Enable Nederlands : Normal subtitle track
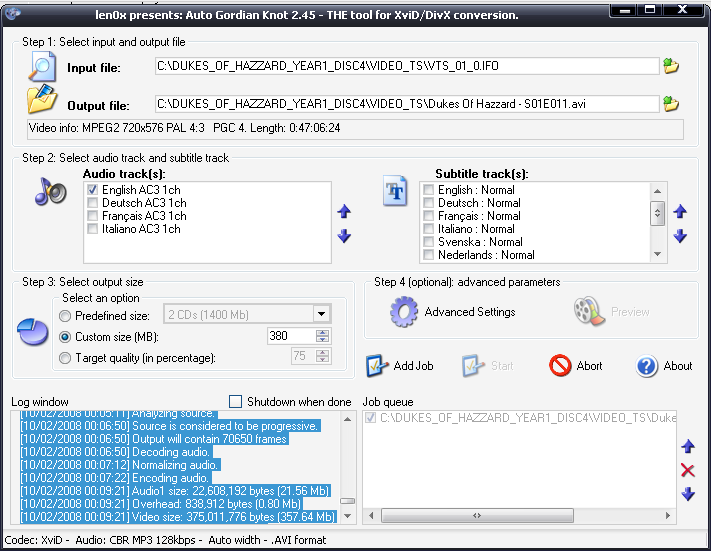 tap(429, 255)
